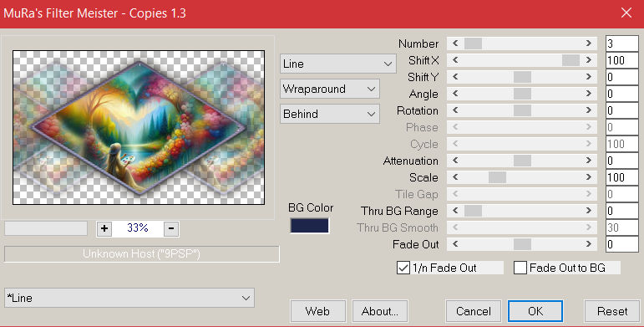Click the OK button
Image resolution: width=644 pixels, height=327 pixels.
point(535,311)
